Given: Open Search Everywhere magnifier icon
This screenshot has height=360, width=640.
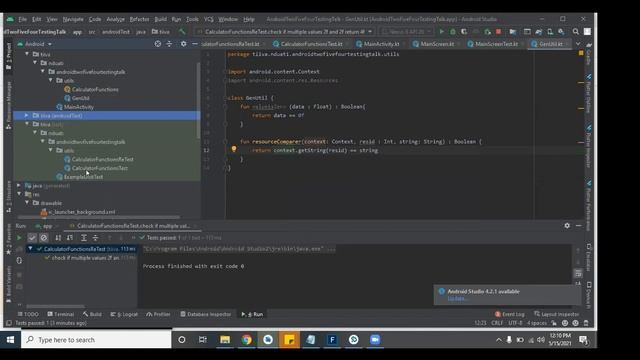Looking at the screenshot, I should [576, 31].
